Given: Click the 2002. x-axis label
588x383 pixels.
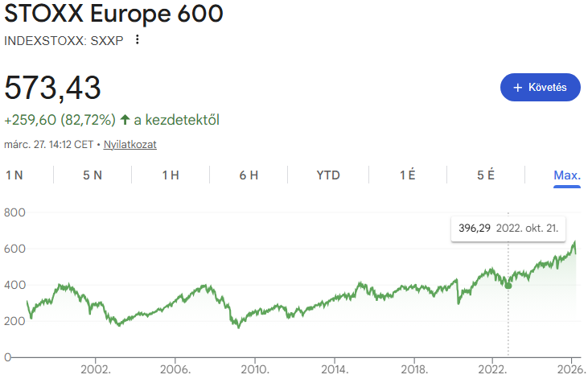Looking at the screenshot, I should pos(96,370).
